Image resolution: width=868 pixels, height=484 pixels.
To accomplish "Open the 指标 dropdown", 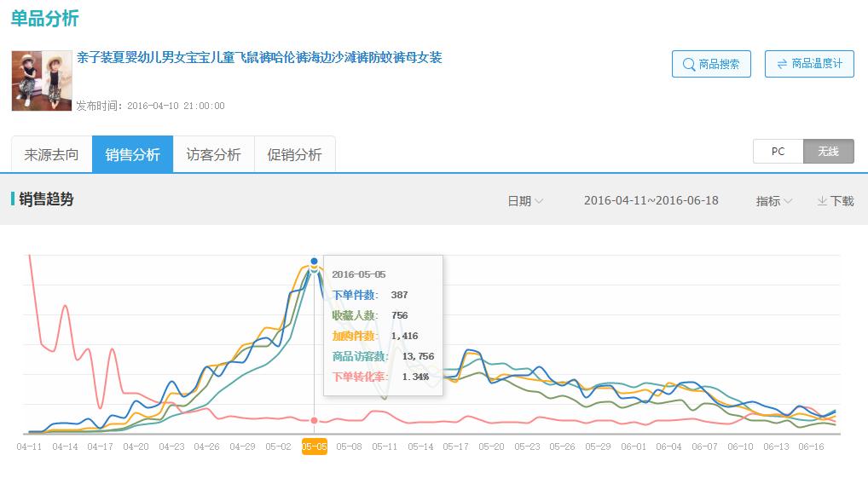I will coord(773,201).
